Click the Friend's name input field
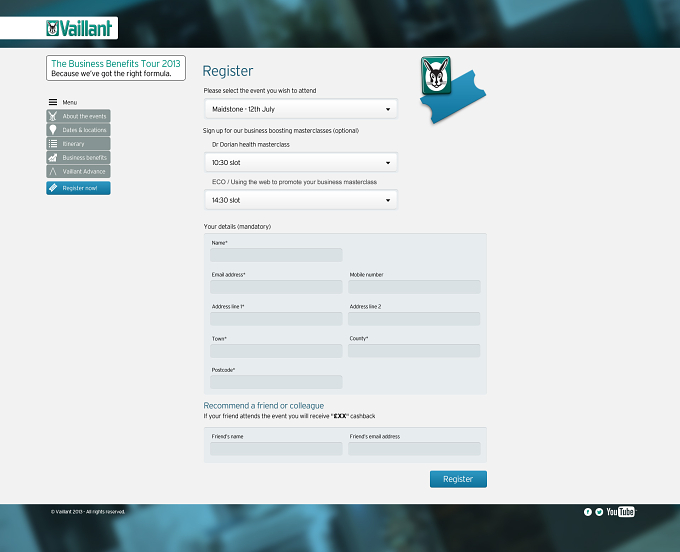This screenshot has width=680, height=552. (276, 449)
